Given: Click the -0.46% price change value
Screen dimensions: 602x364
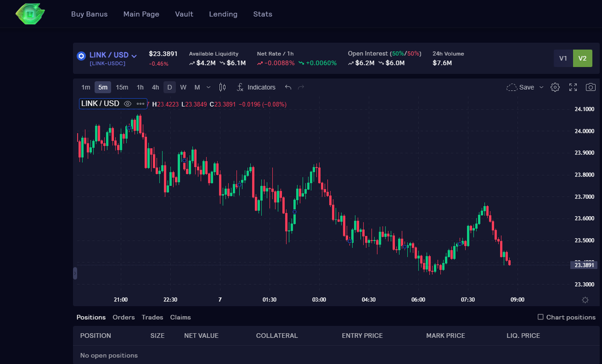Looking at the screenshot, I should pos(159,64).
